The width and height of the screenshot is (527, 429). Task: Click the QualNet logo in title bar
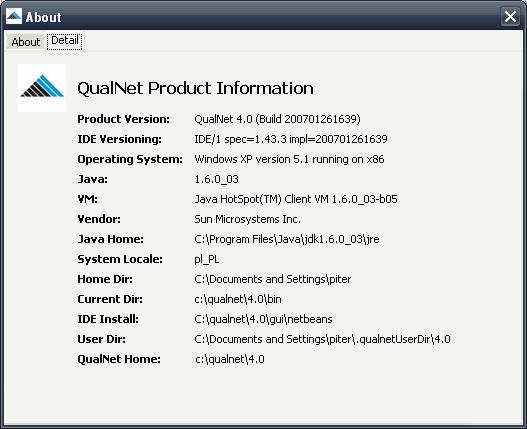14,16
